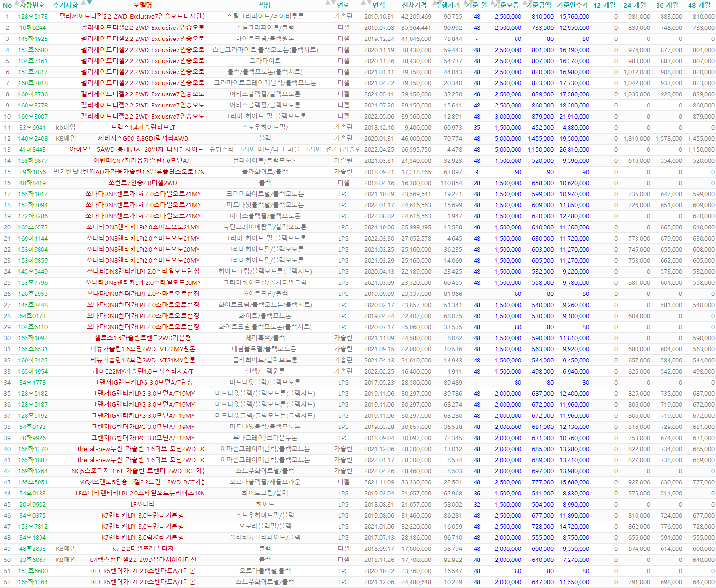Click the 만기반납 note cell
716x588 pixels.
66,172
